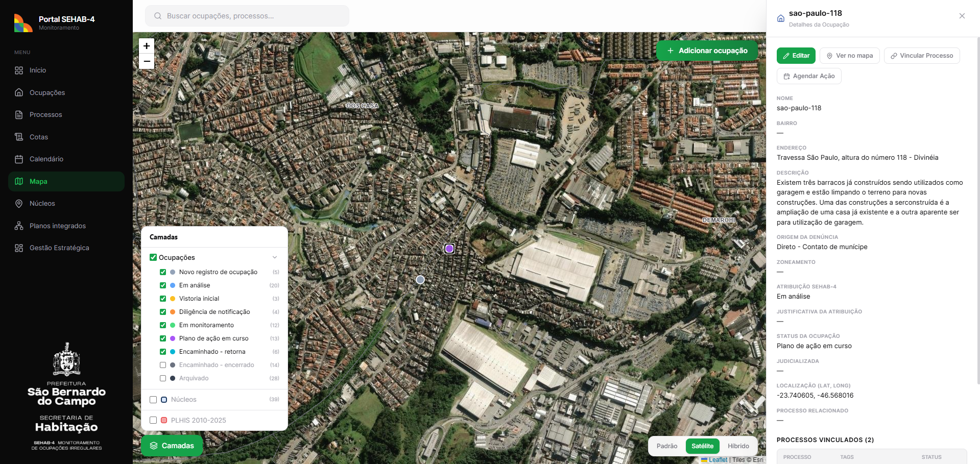Click the search field Buscar ocupações

(247, 16)
